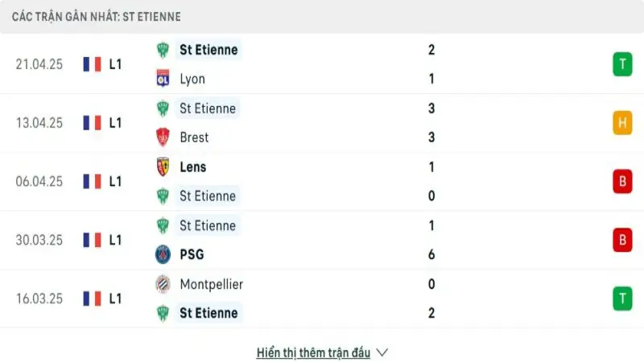Click the PSG club crest icon
Image resolution: width=644 pixels, height=362 pixels.
163,254
